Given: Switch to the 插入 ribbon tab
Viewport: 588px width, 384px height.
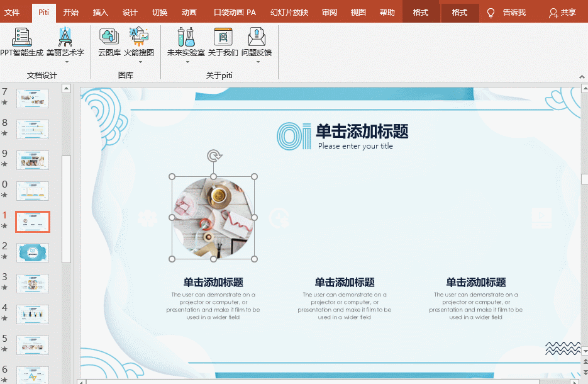Looking at the screenshot, I should 100,12.
